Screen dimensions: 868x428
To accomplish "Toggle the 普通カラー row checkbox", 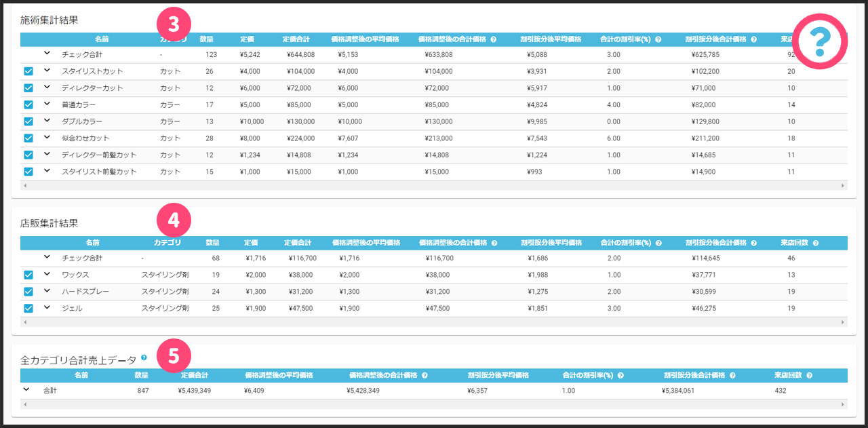I will tap(28, 104).
